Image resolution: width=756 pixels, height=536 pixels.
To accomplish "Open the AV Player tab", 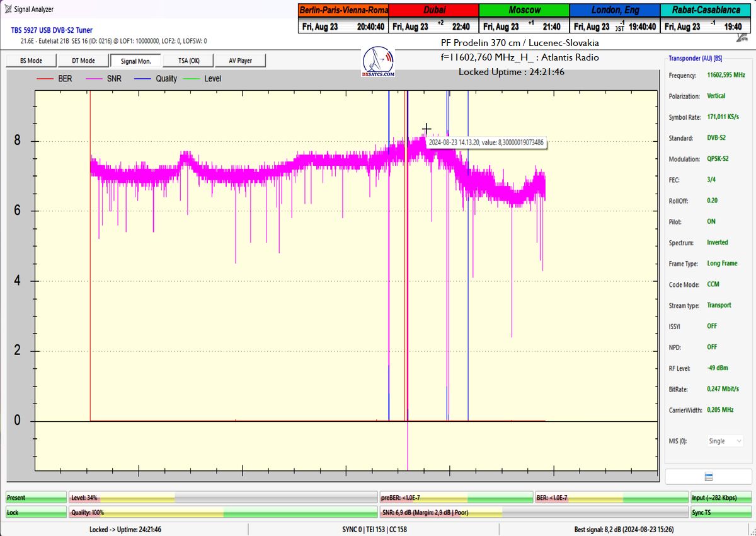I will (240, 61).
